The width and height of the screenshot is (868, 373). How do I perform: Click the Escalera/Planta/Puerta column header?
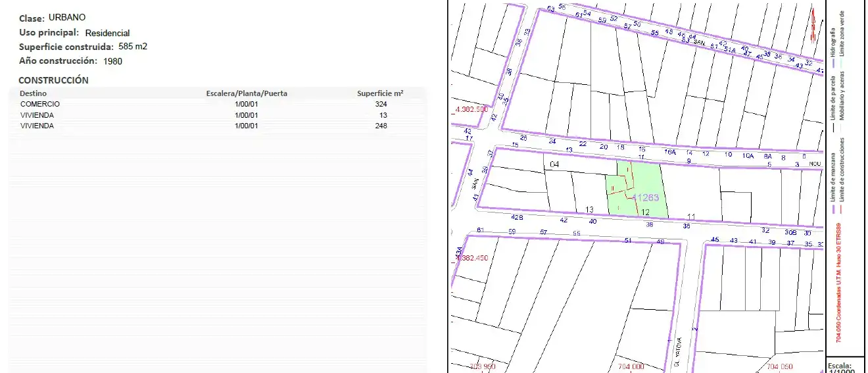(x=247, y=93)
